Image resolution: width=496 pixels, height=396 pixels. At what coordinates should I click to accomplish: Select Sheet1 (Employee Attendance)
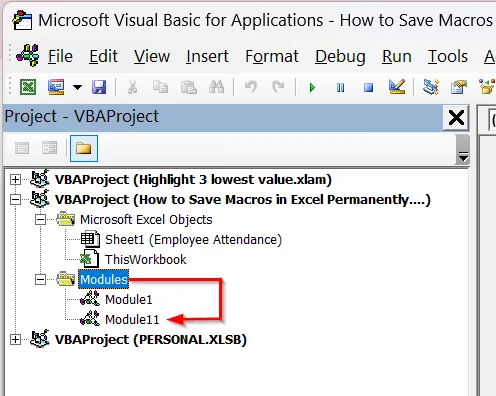click(194, 240)
